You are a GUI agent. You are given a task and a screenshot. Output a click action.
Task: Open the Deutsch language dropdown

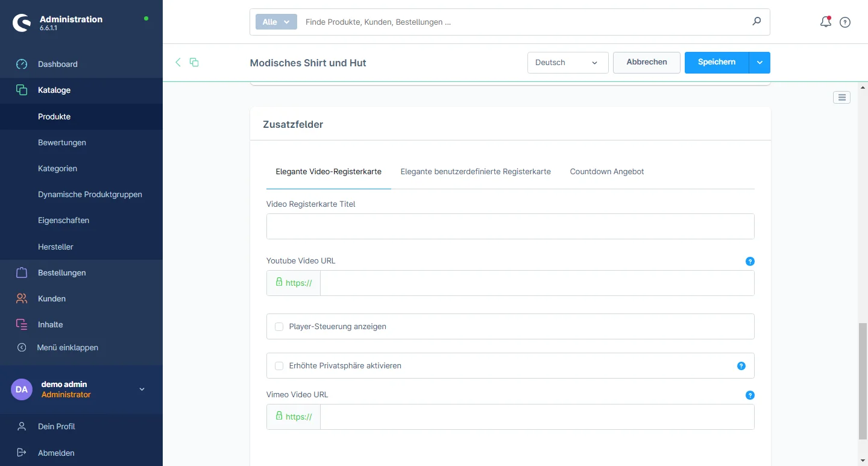coord(567,63)
